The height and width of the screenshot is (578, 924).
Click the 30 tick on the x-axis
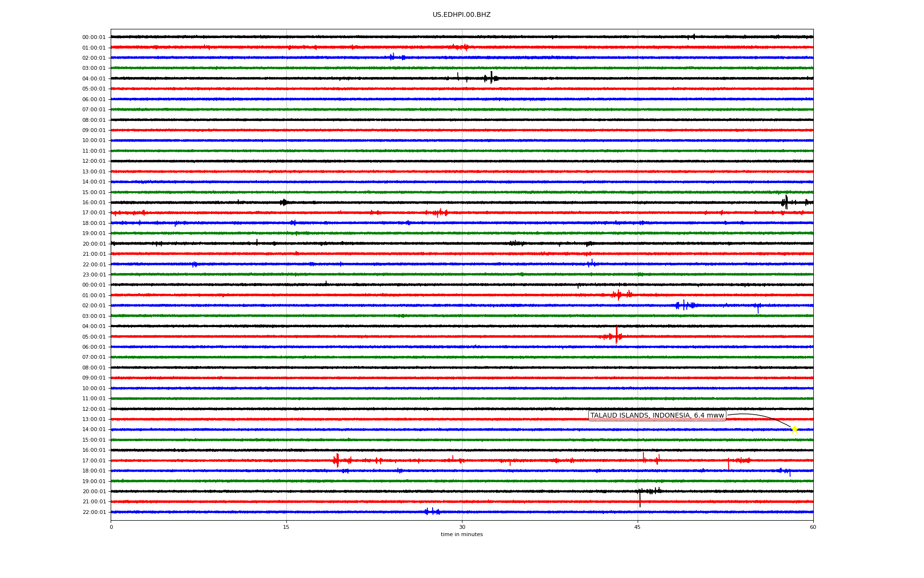[462, 527]
